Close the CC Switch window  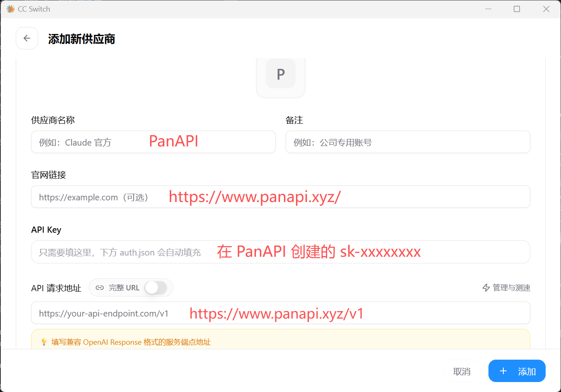546,9
